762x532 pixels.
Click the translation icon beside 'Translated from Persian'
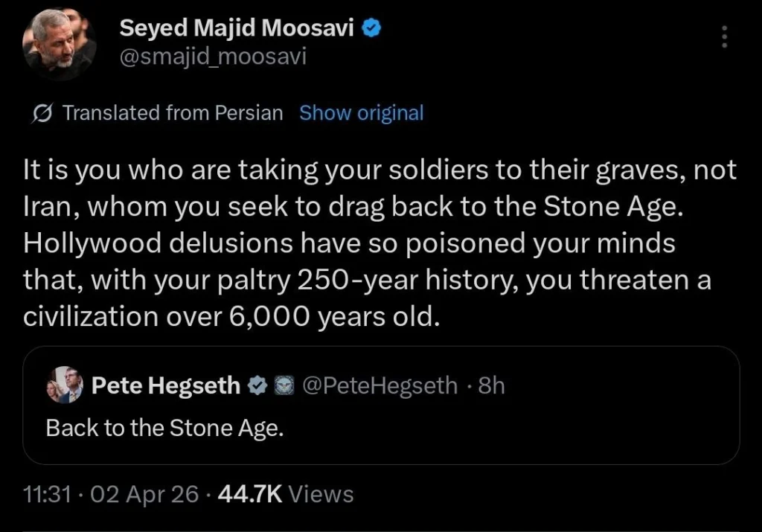click(x=43, y=113)
